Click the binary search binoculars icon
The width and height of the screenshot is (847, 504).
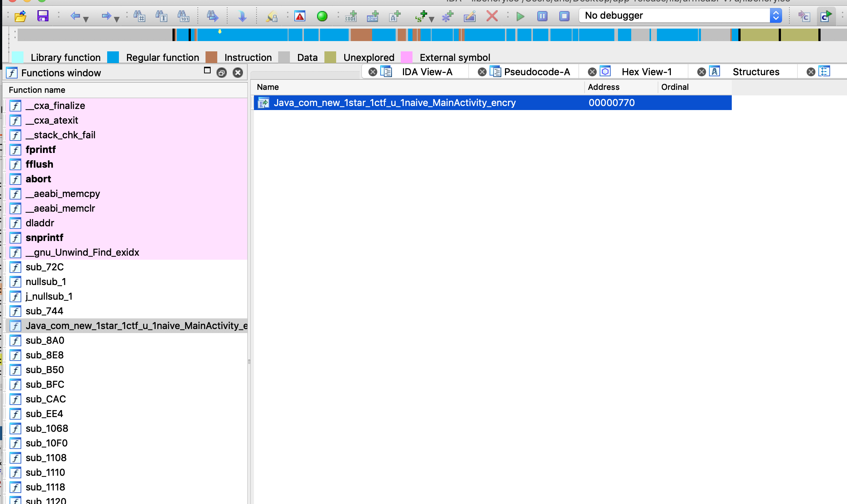tap(183, 16)
